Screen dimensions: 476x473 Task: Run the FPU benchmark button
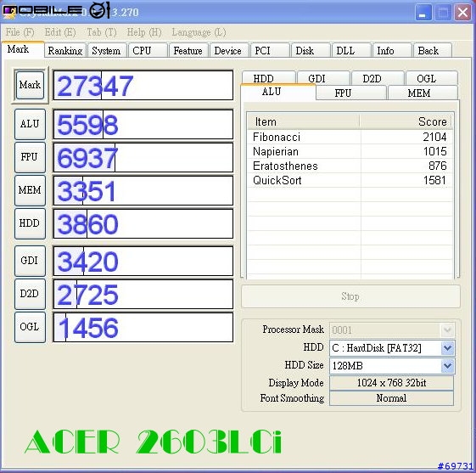coord(30,157)
